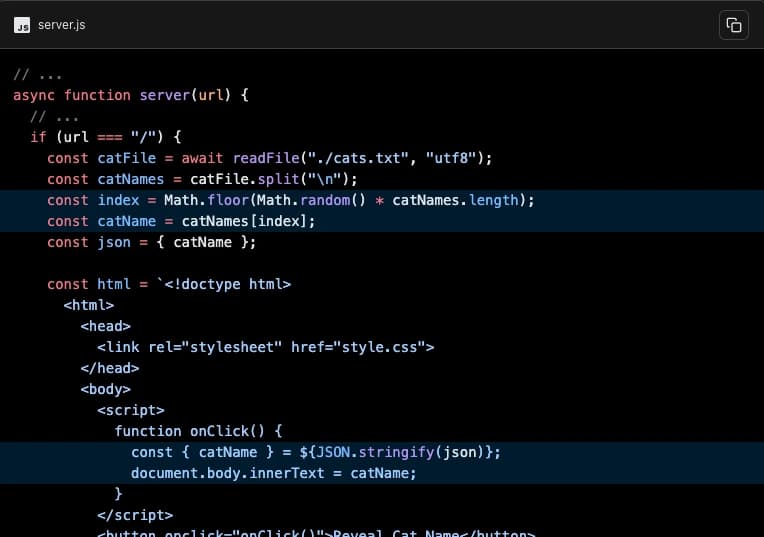This screenshot has width=764, height=537.
Task: Click the readFile call in the code
Action: 266,158
